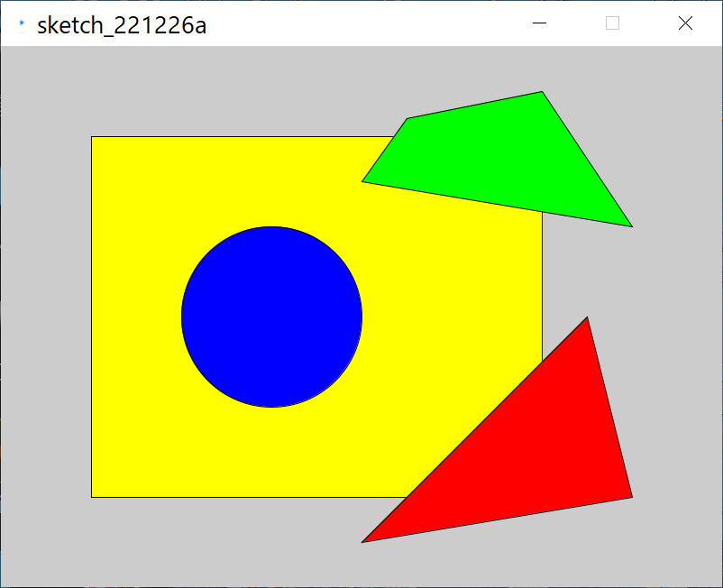Click the Processing app icon in title bar
The height and width of the screenshot is (588, 723).
pyautogui.click(x=21, y=24)
